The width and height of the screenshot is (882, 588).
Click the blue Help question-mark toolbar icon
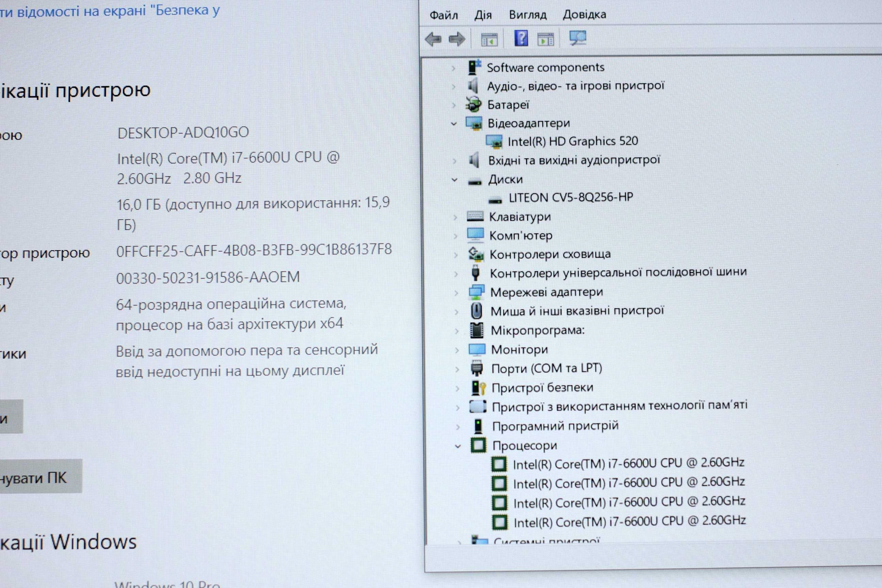[521, 38]
